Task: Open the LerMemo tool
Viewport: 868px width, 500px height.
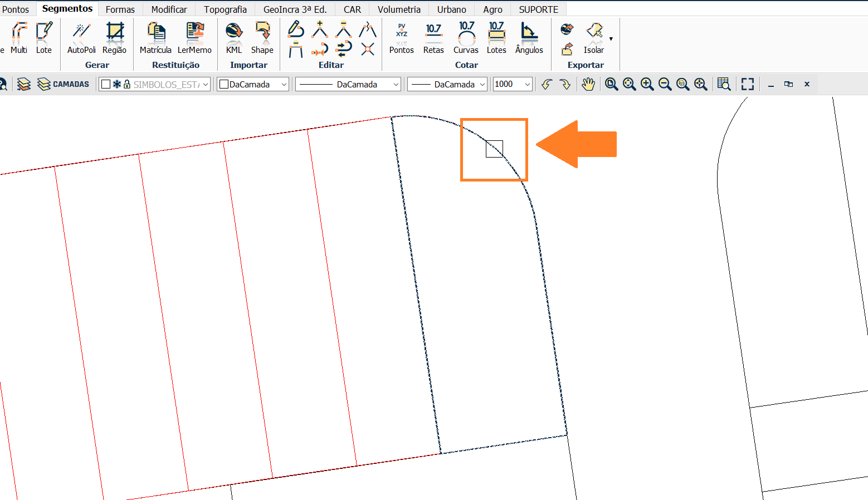Action: click(194, 38)
